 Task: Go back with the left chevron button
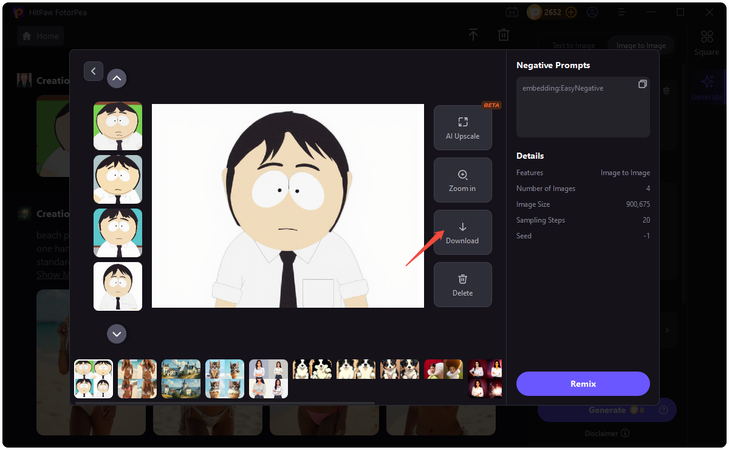pos(93,71)
